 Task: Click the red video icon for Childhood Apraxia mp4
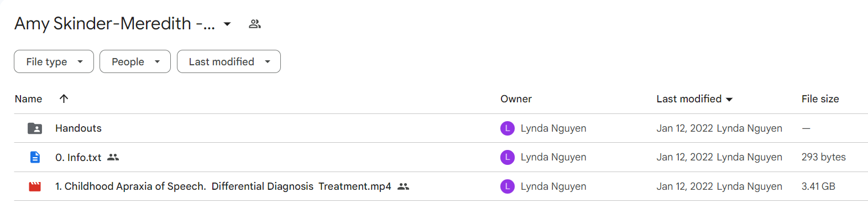point(35,186)
